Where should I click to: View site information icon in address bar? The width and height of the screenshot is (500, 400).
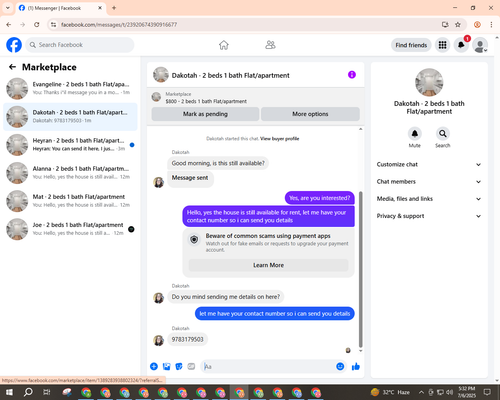click(x=53, y=25)
